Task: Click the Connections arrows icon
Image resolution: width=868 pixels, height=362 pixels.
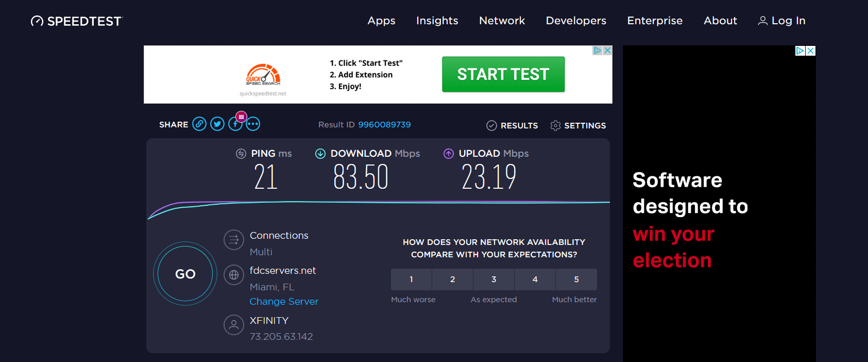Action: pos(234,240)
